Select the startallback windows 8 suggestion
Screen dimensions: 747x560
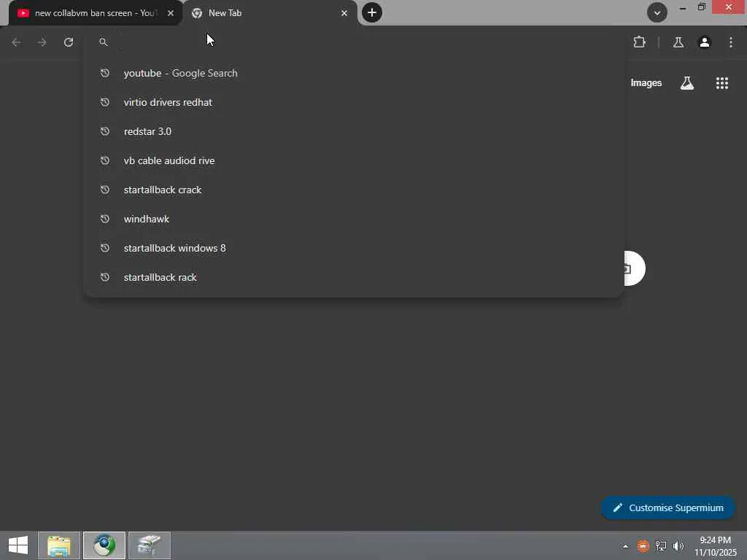click(354, 248)
